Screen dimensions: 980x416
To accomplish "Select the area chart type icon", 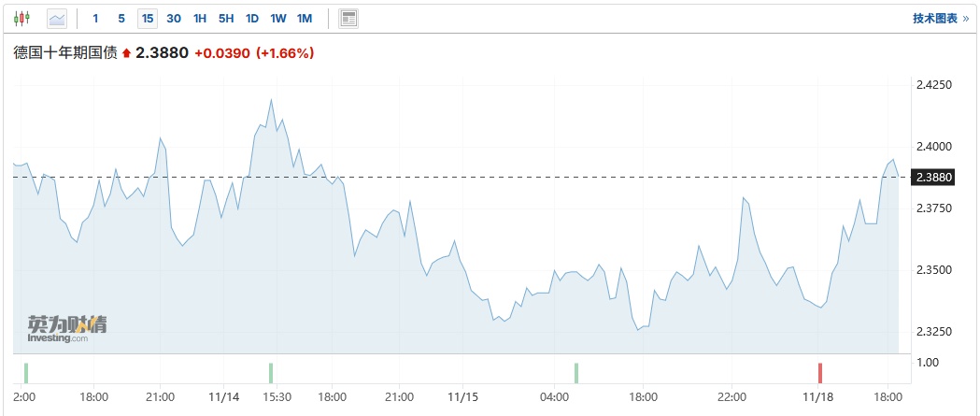I will point(57,18).
